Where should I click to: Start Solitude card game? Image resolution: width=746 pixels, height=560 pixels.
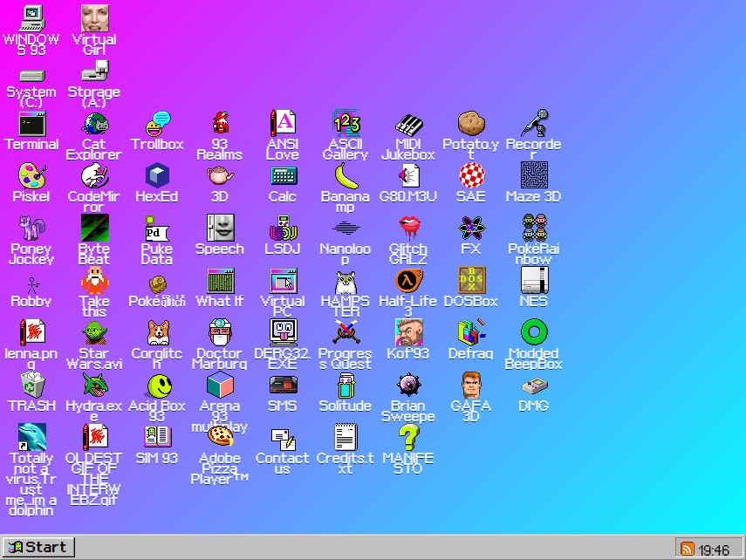coord(345,385)
